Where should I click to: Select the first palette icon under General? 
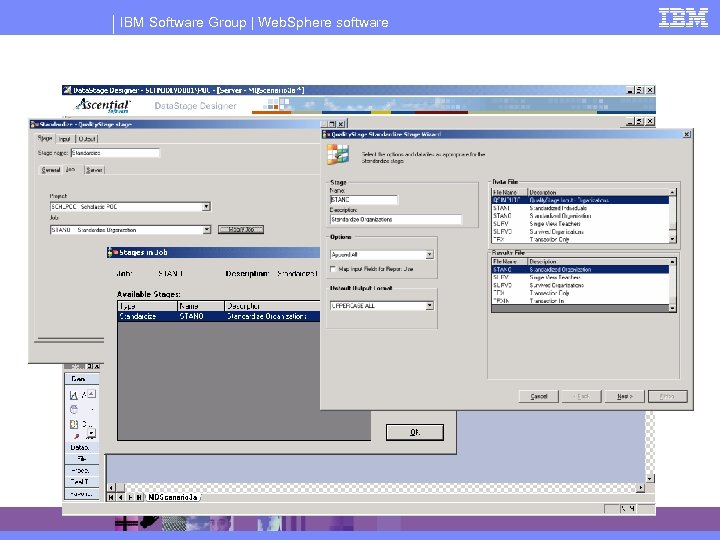tap(73, 395)
